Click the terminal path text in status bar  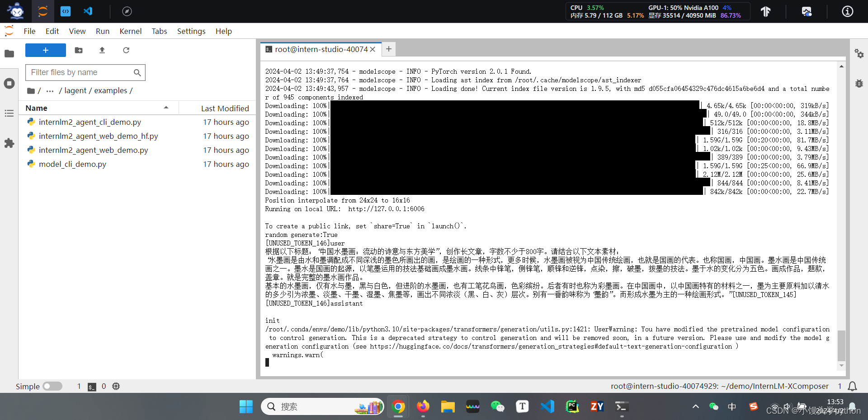click(x=720, y=386)
